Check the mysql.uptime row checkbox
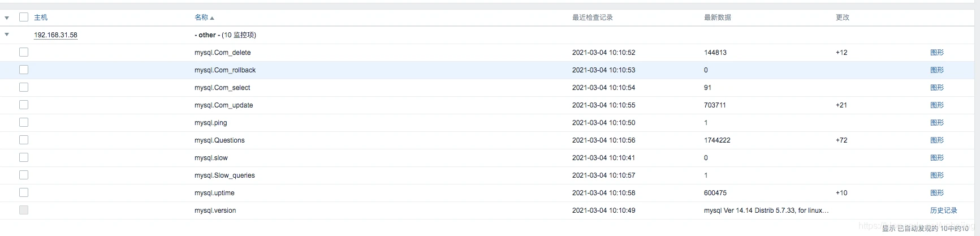980x236 pixels. (24, 192)
